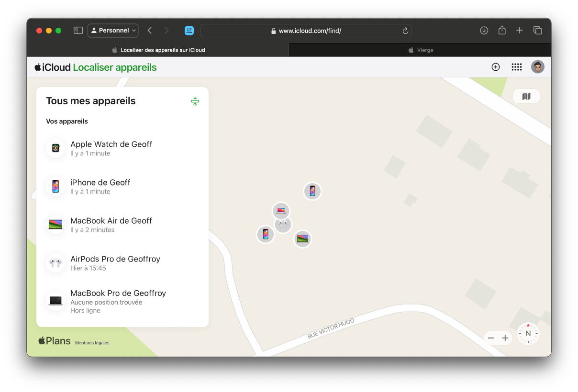
Task: Reload the iCloud page
Action: tap(405, 31)
